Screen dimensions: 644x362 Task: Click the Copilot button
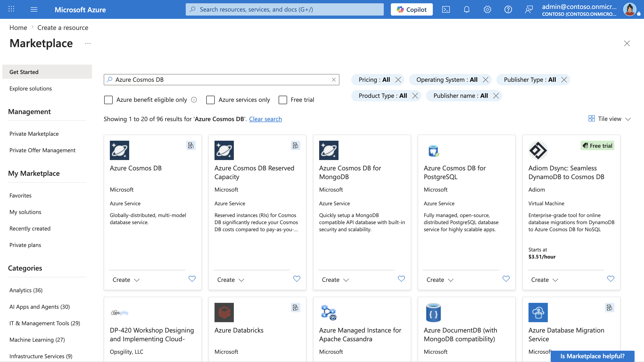click(x=412, y=9)
